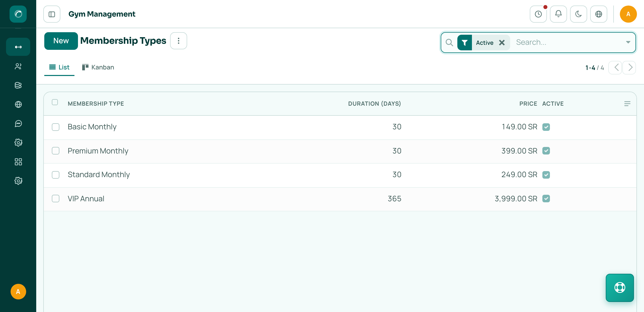Open the dumbbell gym icon in sidebar

18,47
